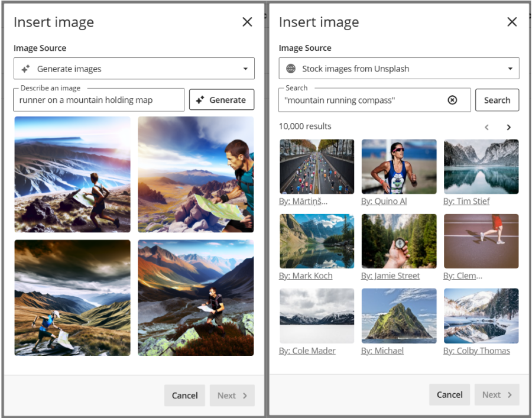Click the Generate button with sparkle icon

(x=221, y=100)
